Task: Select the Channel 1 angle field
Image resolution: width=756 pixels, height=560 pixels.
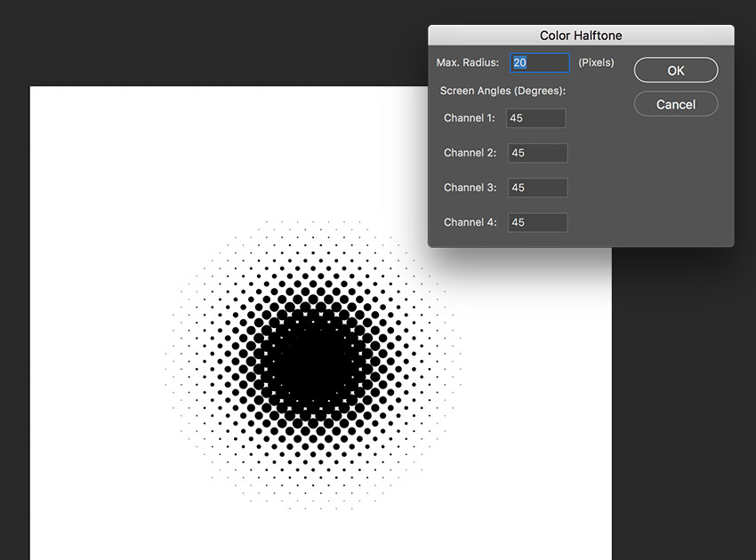Action: point(535,118)
